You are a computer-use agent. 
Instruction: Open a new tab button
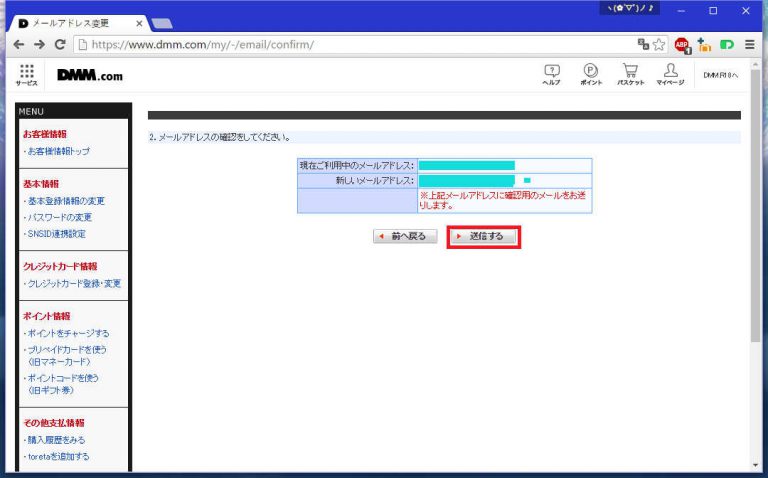162,23
